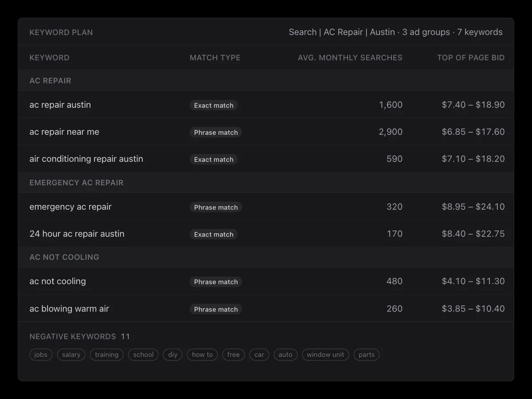Click the 'window unit' negative keyword chip
This screenshot has width=532, height=399.
pyautogui.click(x=325, y=355)
